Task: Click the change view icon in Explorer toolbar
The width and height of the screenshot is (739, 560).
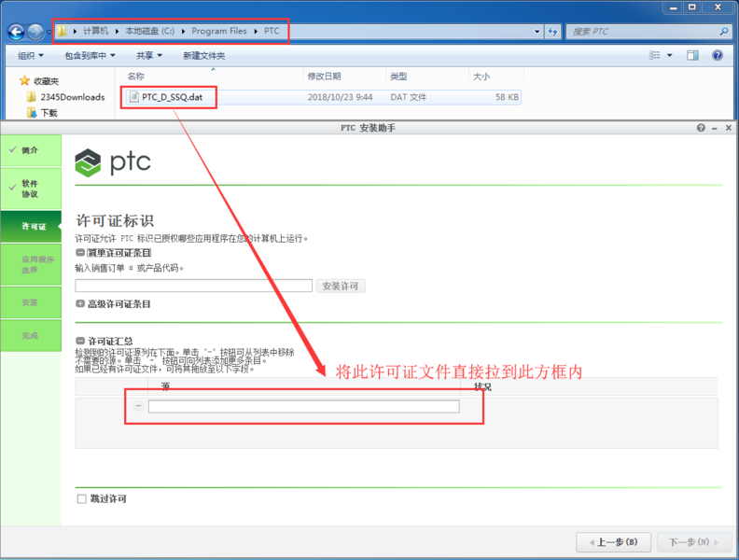Action: click(x=655, y=56)
